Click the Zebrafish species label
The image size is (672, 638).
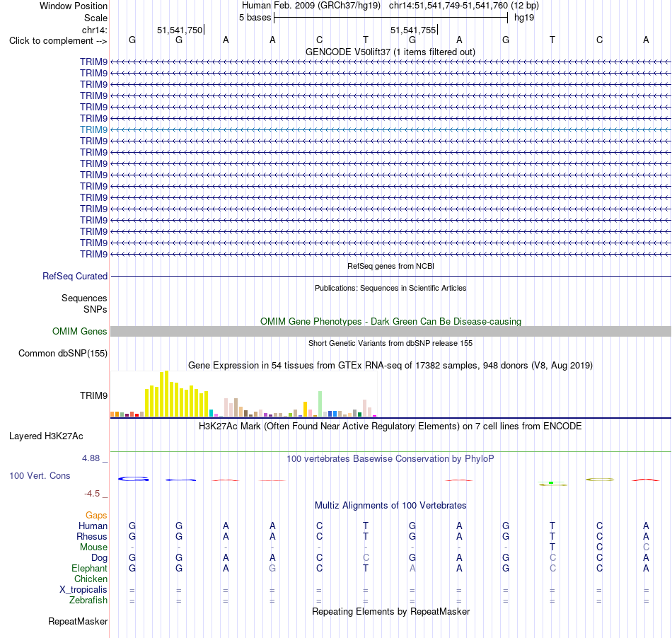88,601
